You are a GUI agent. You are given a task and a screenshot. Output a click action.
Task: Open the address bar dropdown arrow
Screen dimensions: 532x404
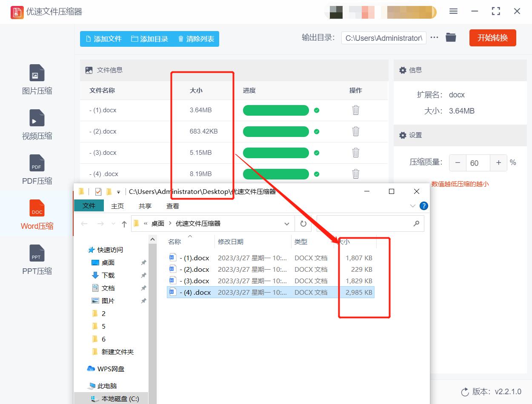(286, 223)
